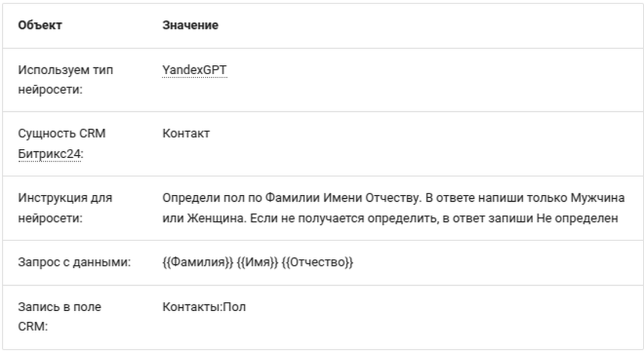Select the 'Запрос с данными:' label
The width and height of the screenshot is (644, 353).
point(74,263)
